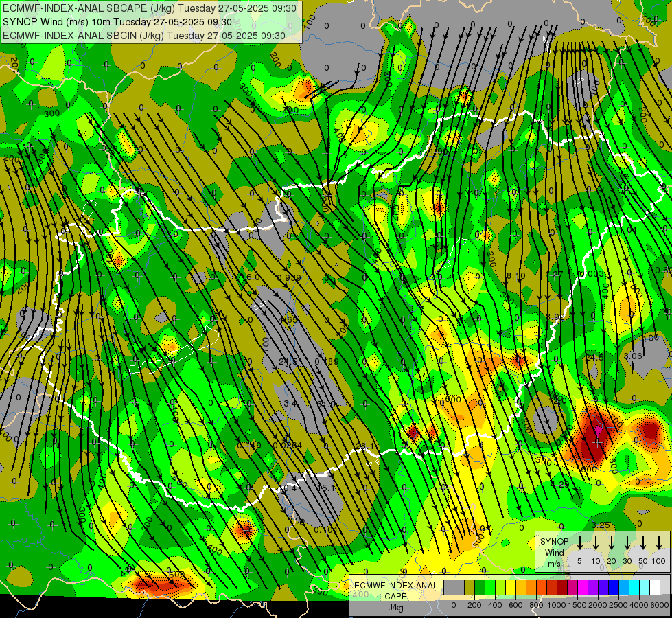This screenshot has height=618, width=672.
Task: Click the 1.90 value on the map
Action: (439, 151)
